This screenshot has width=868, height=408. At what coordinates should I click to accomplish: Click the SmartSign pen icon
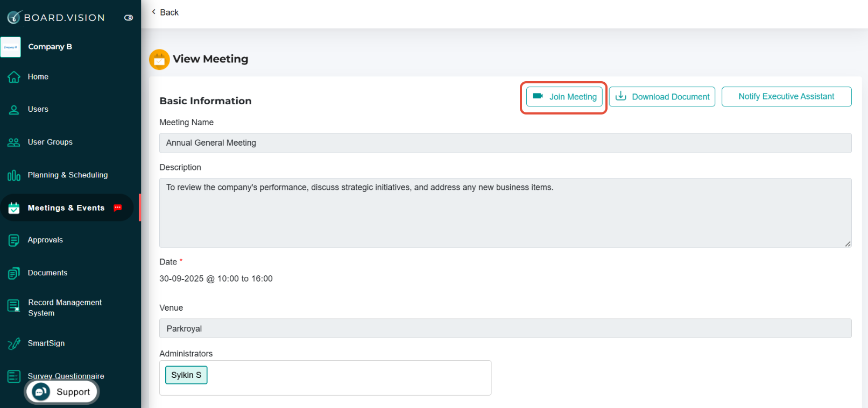14,343
